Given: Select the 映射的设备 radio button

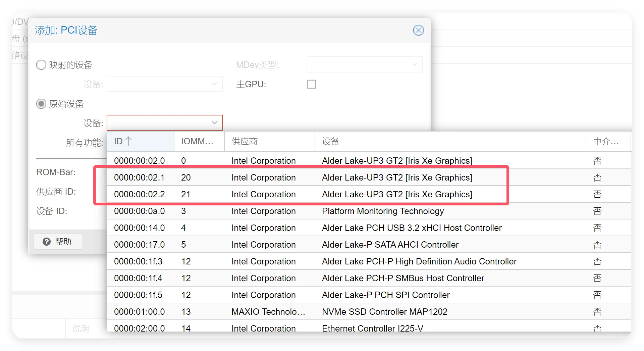Looking at the screenshot, I should [x=41, y=65].
